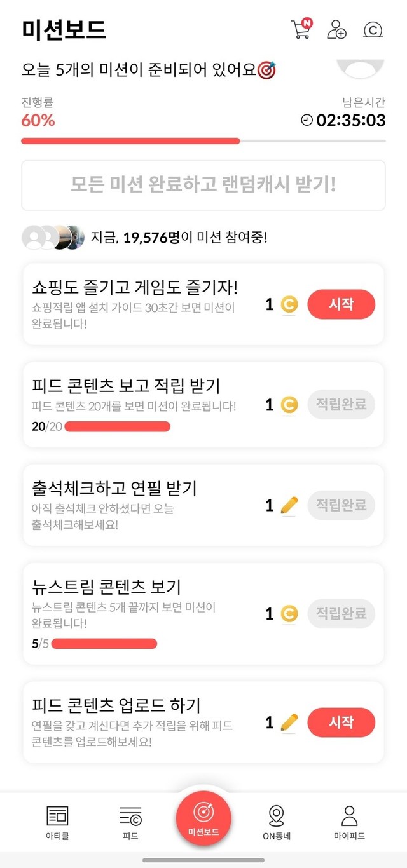Tap the coin icon on newstream mission
Viewport: 407px width, 868px height.
[289, 614]
